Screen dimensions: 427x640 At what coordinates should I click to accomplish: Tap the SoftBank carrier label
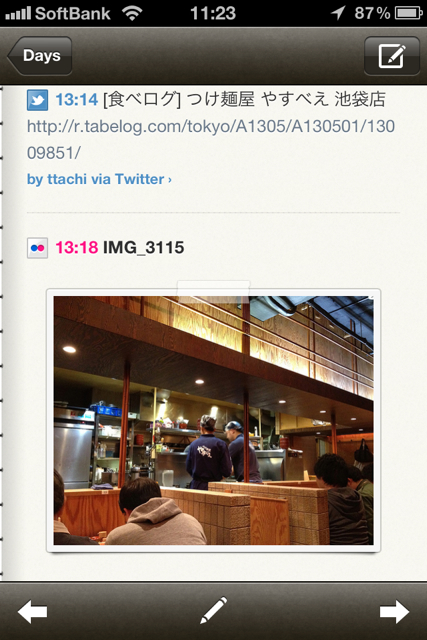[x=73, y=13]
